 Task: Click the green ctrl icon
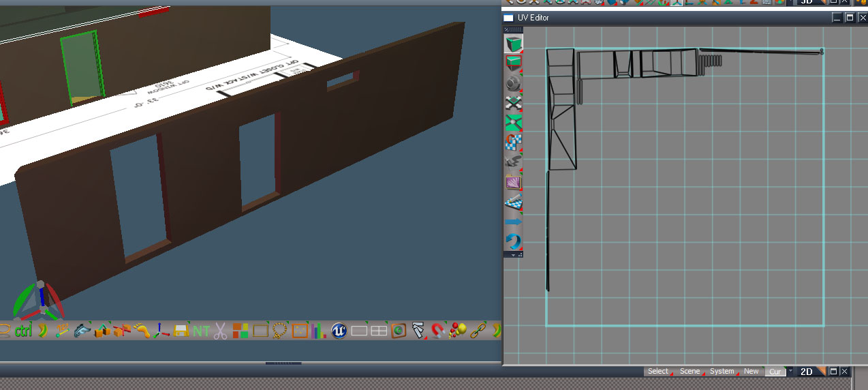click(x=23, y=331)
